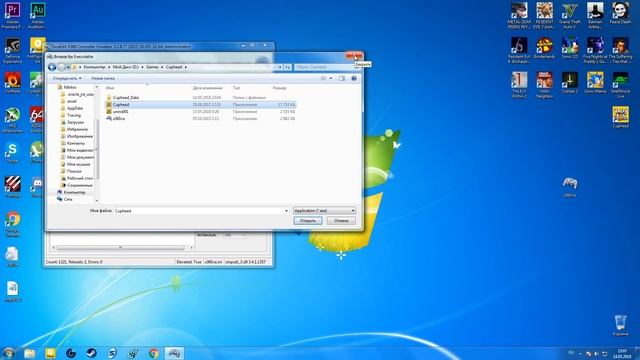Select Моя музыка in the navigation tree
This screenshot has height=360, width=640.
coord(78,164)
